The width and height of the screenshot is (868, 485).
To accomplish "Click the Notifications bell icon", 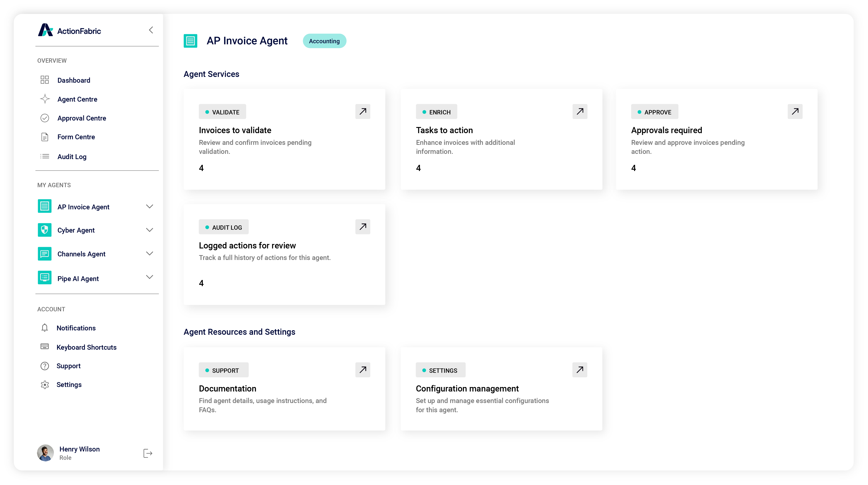I will click(x=45, y=328).
